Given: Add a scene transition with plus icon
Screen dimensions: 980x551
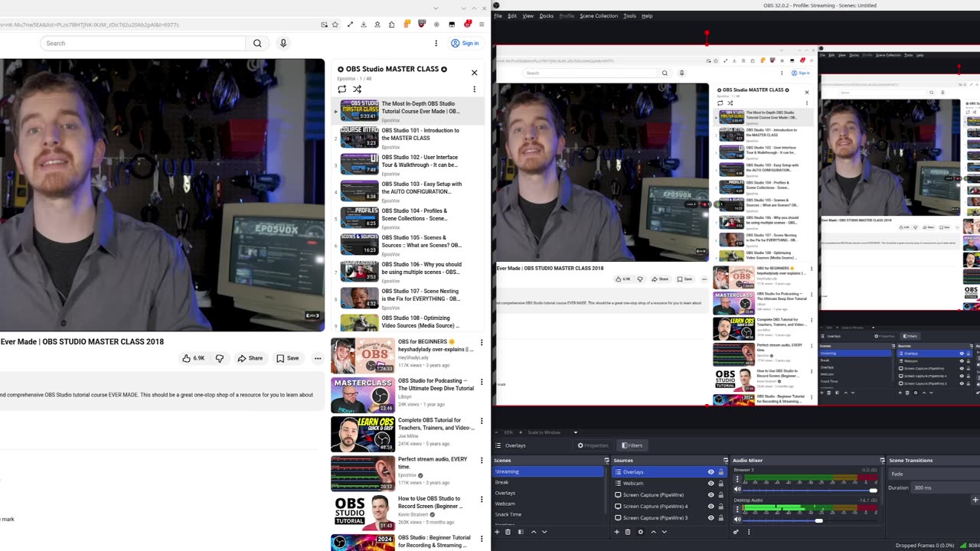Looking at the screenshot, I should 975,500.
